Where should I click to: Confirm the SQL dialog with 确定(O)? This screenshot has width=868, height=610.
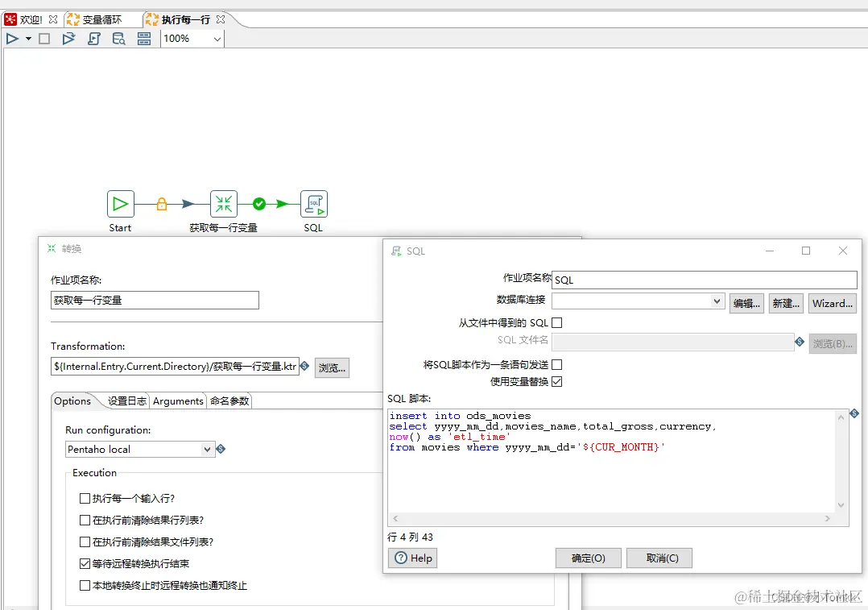pyautogui.click(x=589, y=558)
